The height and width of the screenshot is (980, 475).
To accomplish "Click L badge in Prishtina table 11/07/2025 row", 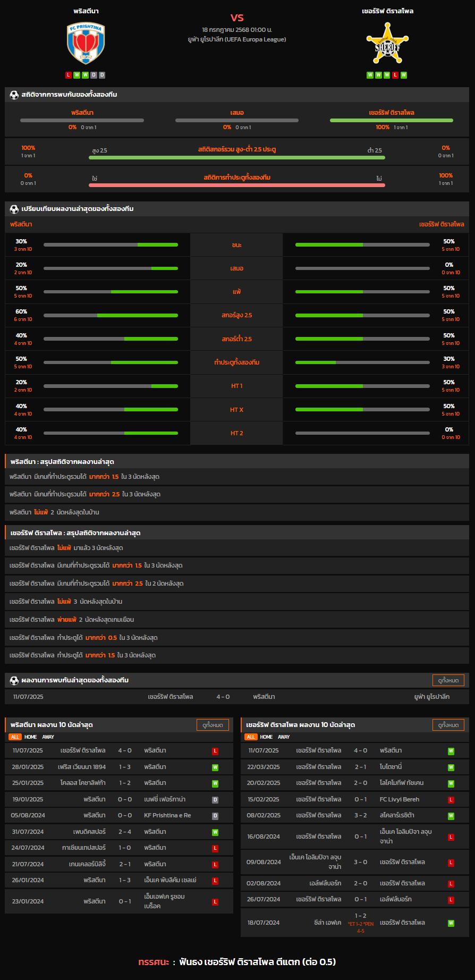I will 215,751.
